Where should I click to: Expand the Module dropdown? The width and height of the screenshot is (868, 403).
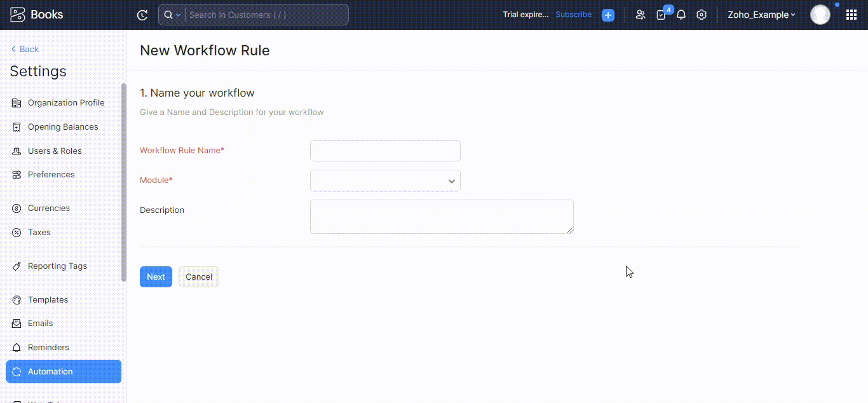click(x=451, y=181)
